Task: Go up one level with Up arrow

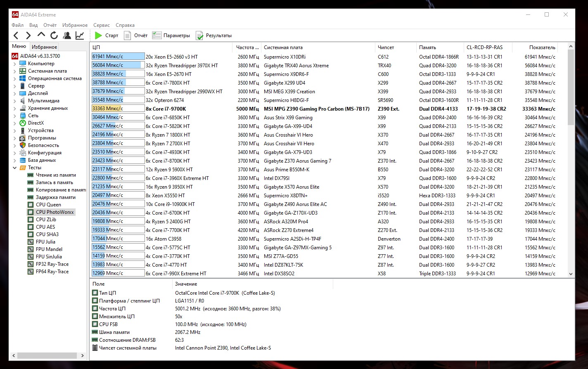Action: (x=41, y=35)
